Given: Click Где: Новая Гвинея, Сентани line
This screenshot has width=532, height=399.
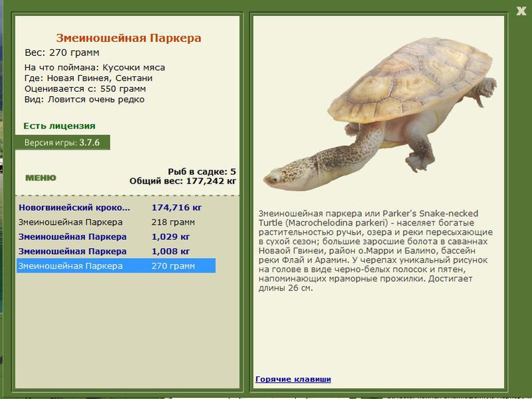Looking at the screenshot, I should 88,78.
